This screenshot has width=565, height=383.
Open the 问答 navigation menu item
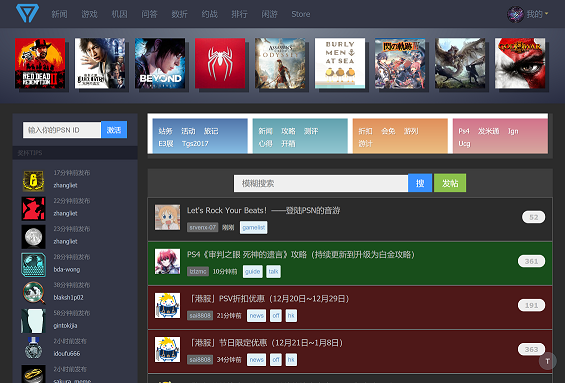point(149,14)
